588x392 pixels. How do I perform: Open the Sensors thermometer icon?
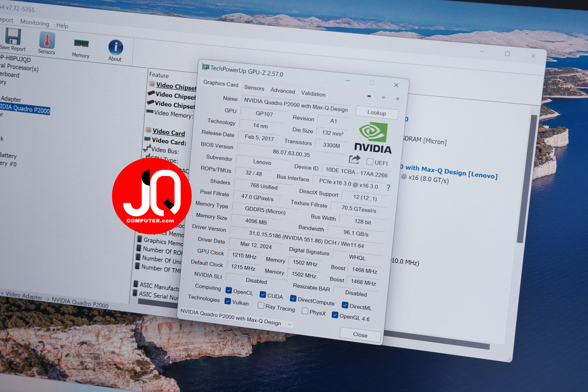pos(47,40)
